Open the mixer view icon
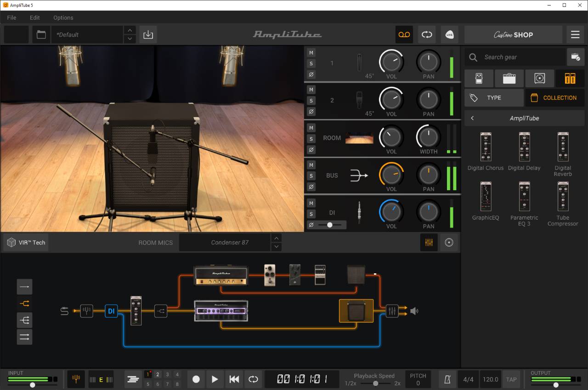This screenshot has width=588, height=390. pos(429,243)
